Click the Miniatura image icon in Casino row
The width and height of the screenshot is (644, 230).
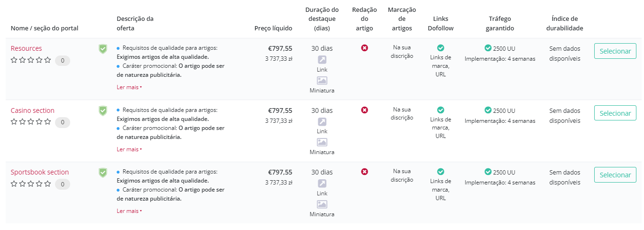pos(322,142)
